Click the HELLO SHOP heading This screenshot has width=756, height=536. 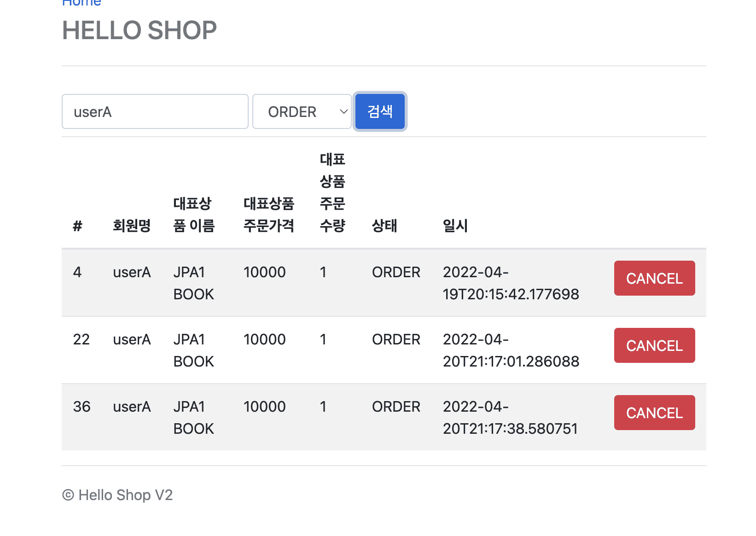point(140,30)
